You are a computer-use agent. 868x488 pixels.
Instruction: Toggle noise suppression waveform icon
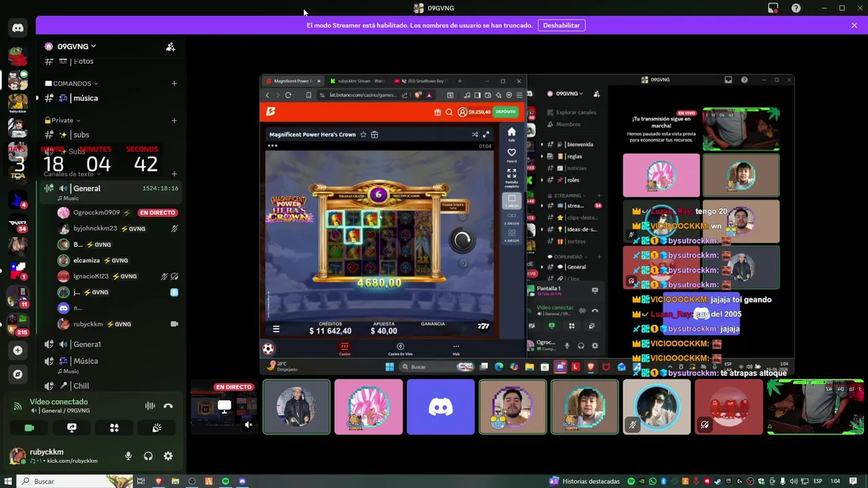click(150, 406)
